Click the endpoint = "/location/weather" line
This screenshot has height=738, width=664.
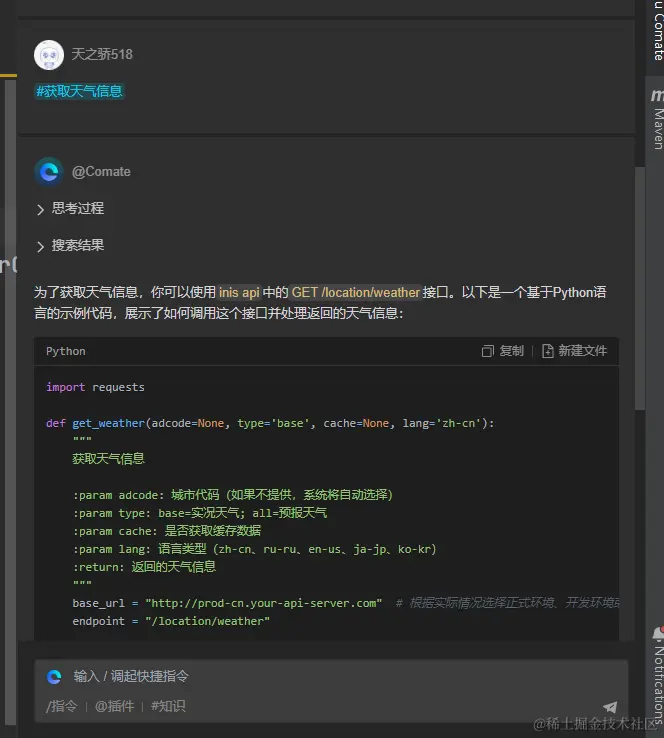click(171, 621)
